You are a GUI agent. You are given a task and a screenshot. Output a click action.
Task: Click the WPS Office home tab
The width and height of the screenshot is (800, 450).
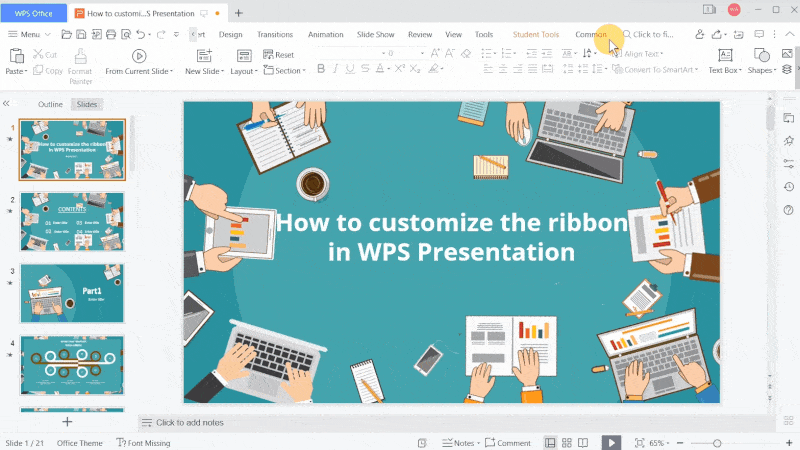(x=34, y=13)
